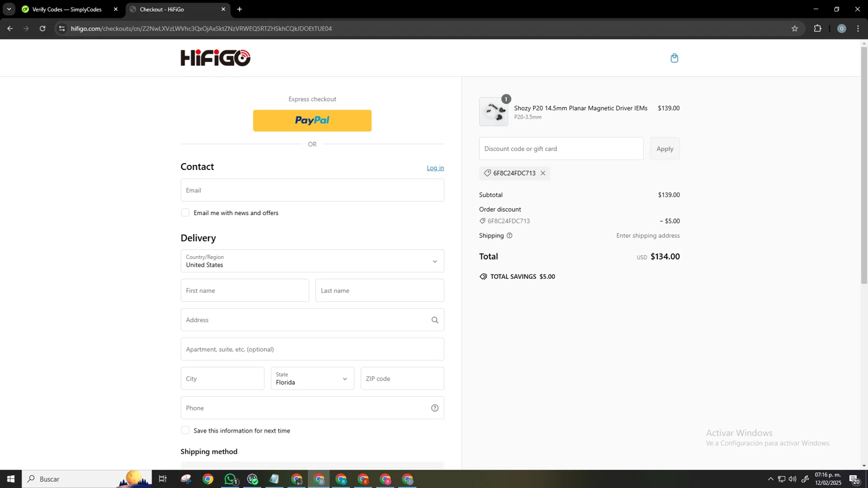This screenshot has height=488, width=868.
Task: View site information icon in address bar
Action: click(62, 28)
